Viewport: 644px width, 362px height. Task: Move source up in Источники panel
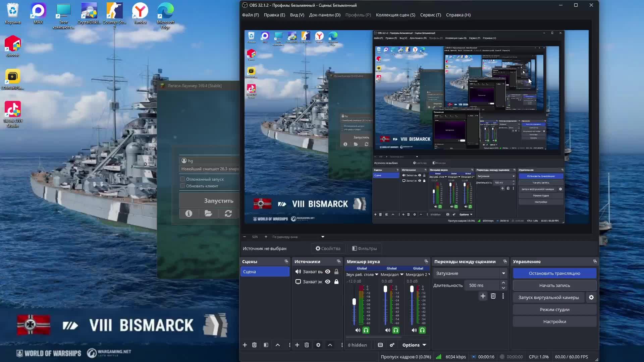(x=330, y=345)
